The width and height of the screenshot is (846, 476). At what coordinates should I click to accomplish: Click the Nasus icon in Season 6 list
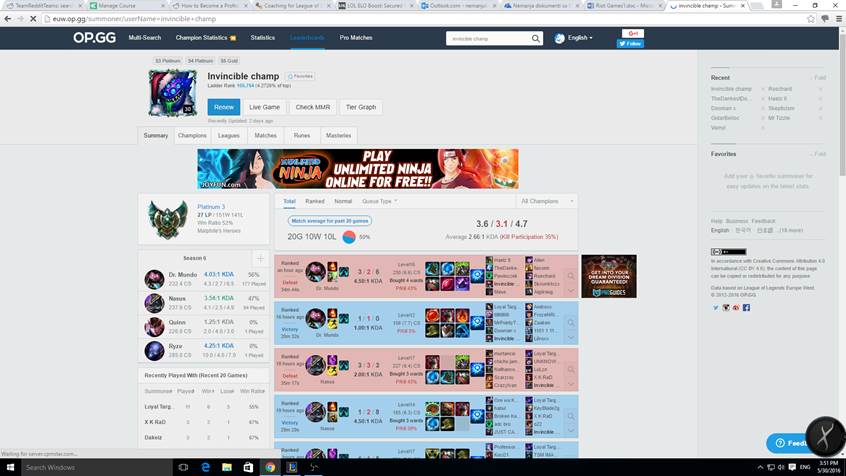tap(154, 303)
